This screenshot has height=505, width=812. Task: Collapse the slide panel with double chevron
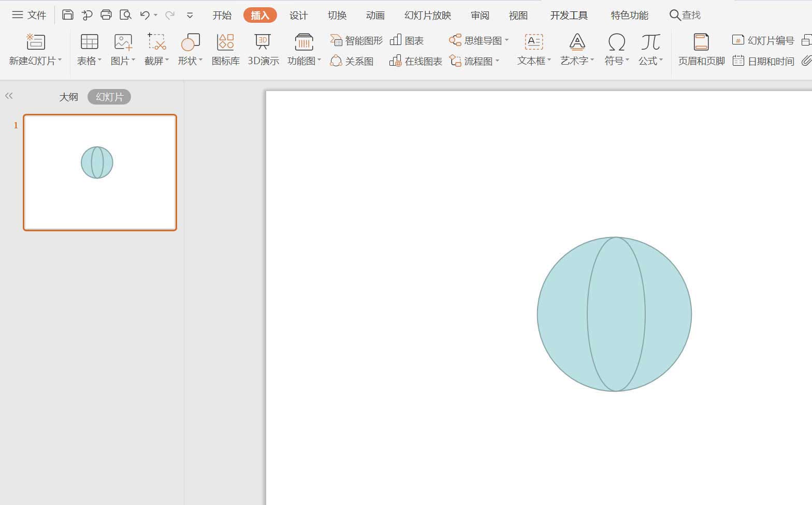click(x=9, y=96)
